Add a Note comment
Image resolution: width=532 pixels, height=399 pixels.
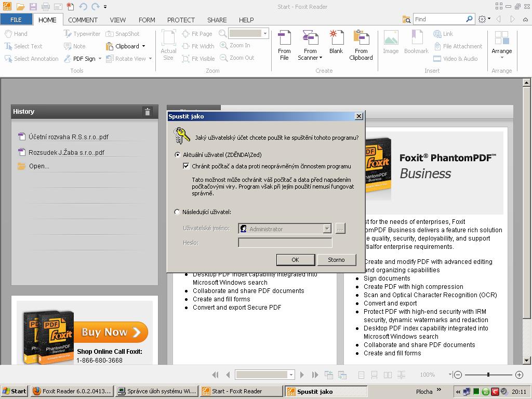(x=75, y=46)
